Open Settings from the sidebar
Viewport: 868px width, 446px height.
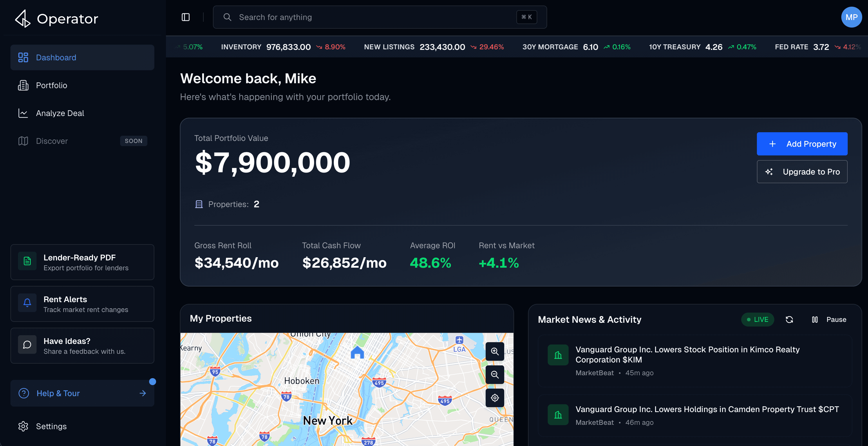tap(51, 426)
